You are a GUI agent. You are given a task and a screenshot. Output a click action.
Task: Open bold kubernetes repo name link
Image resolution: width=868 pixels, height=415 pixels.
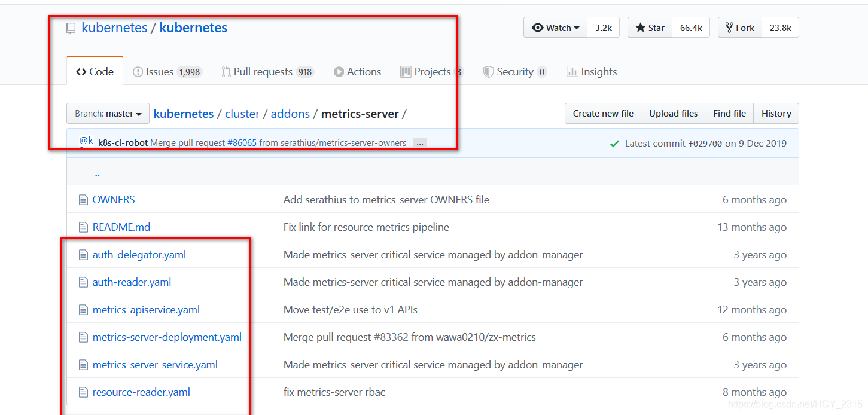pos(193,28)
